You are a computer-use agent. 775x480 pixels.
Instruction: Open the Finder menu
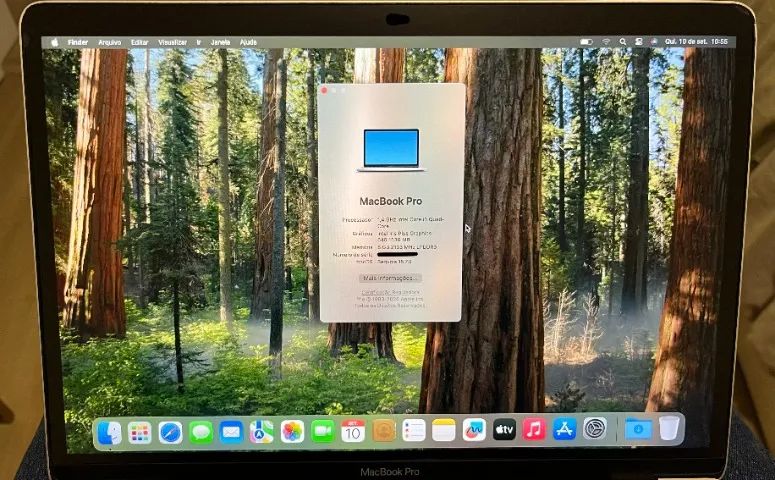[x=78, y=43]
